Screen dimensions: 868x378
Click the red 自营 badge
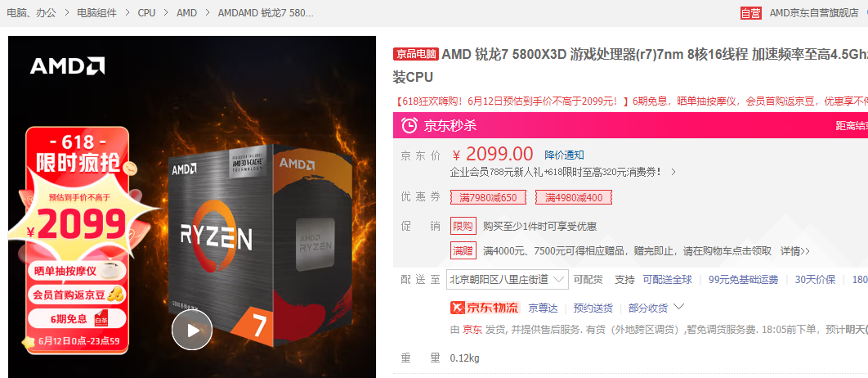[751, 13]
